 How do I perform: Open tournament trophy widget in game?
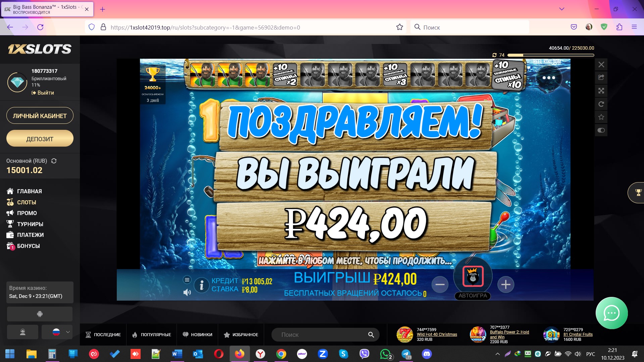(153, 84)
